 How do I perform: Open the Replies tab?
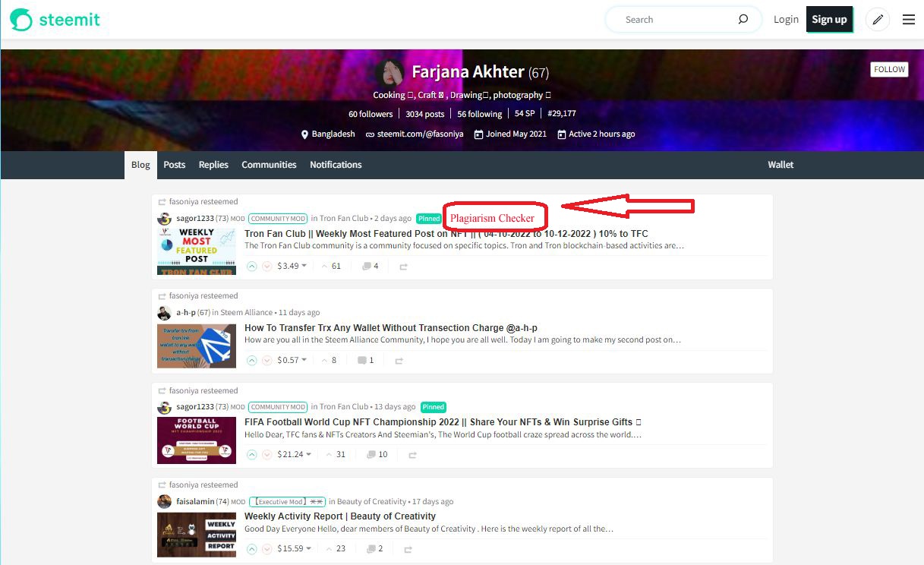[x=213, y=165]
